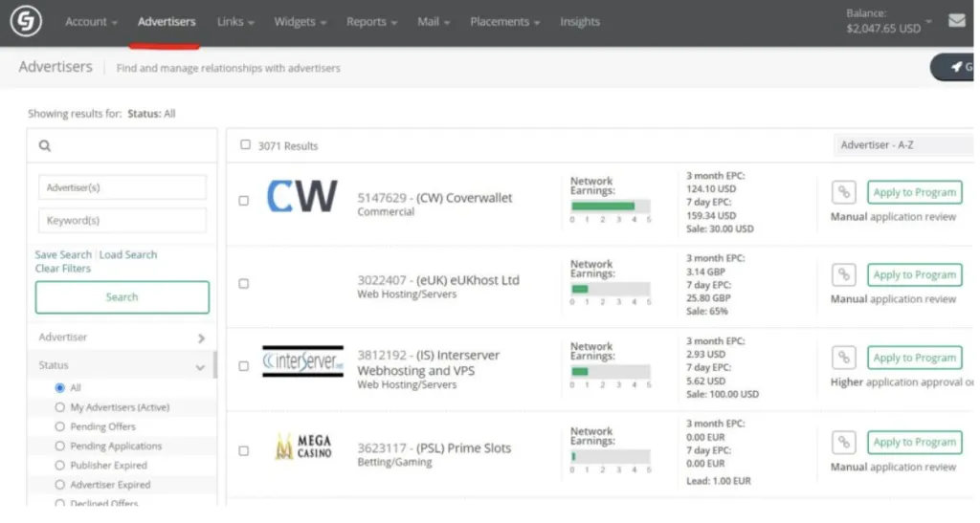
Task: Click Prime Slots network earnings bar
Action: (x=610, y=456)
